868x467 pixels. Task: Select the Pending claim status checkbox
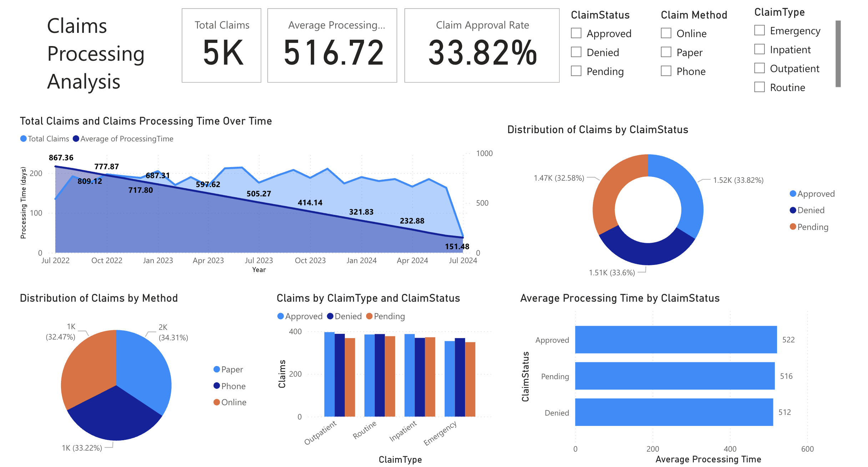[576, 71]
